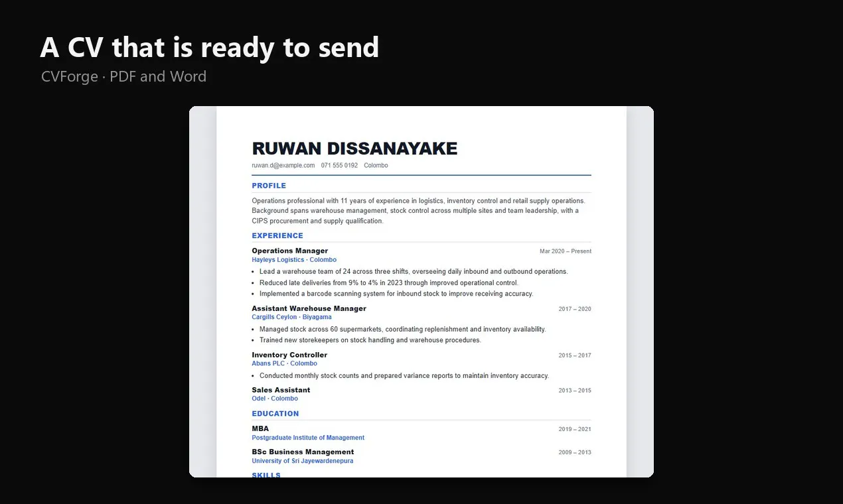Click the email ruwan.d@example.com

tap(283, 165)
